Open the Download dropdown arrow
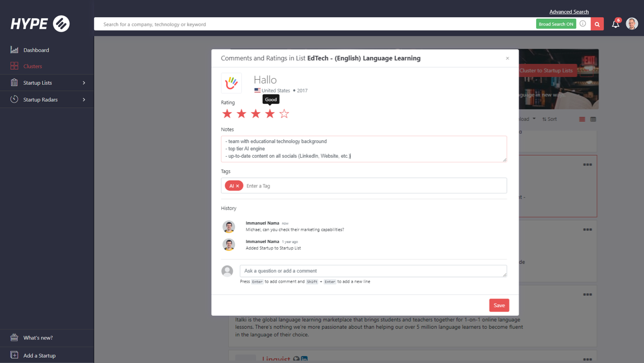Screen dimensions: 644x363 (x=535, y=119)
